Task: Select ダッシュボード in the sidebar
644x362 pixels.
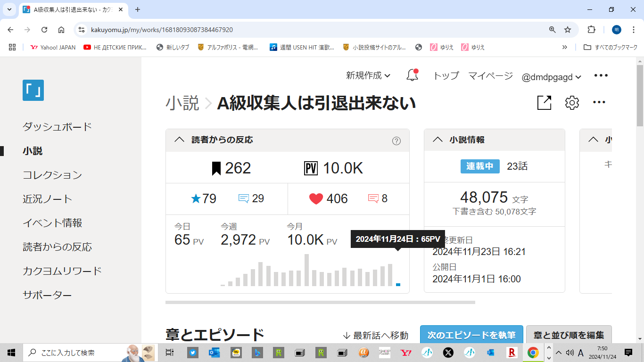Action: coord(57,127)
